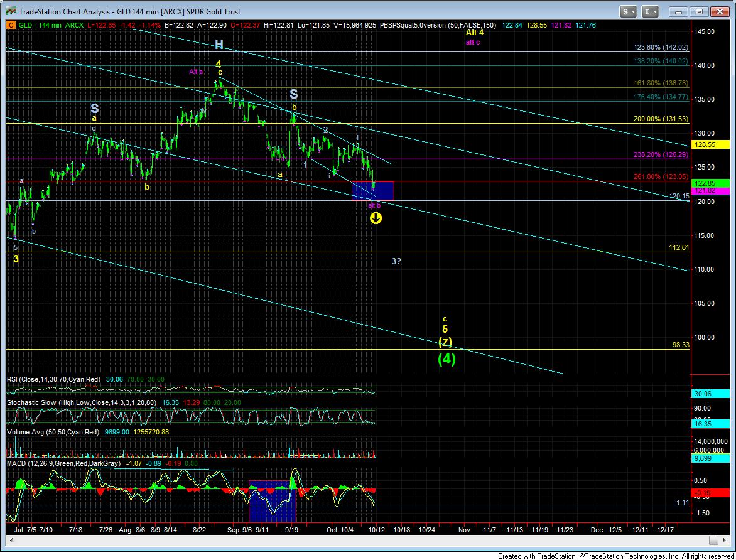Click the Nov date on time axis
This screenshot has height=560, width=736.
[x=464, y=529]
